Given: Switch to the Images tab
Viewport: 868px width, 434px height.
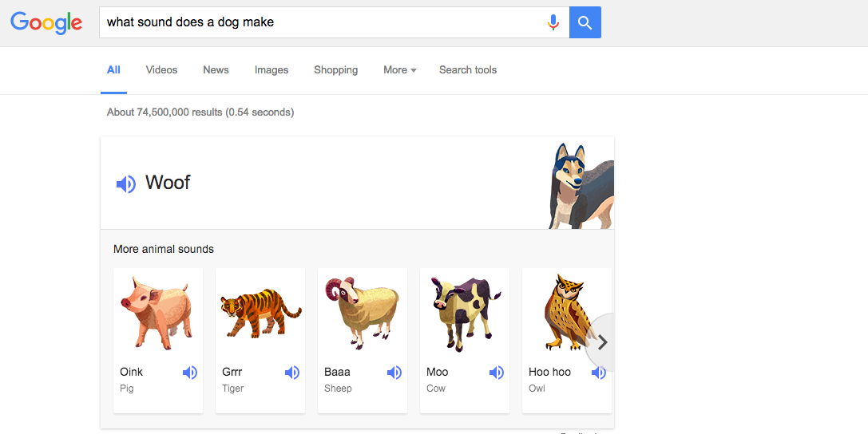Looking at the screenshot, I should click(x=271, y=70).
